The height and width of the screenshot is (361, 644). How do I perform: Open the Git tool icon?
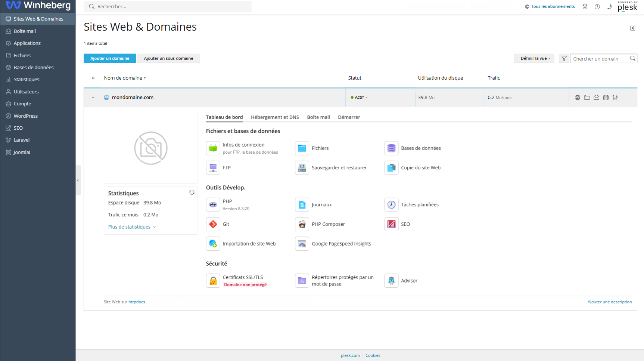pyautogui.click(x=213, y=224)
